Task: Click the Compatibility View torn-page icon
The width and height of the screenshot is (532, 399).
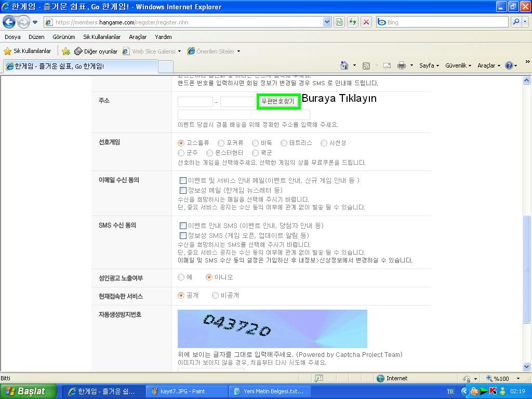Action: tap(339, 22)
